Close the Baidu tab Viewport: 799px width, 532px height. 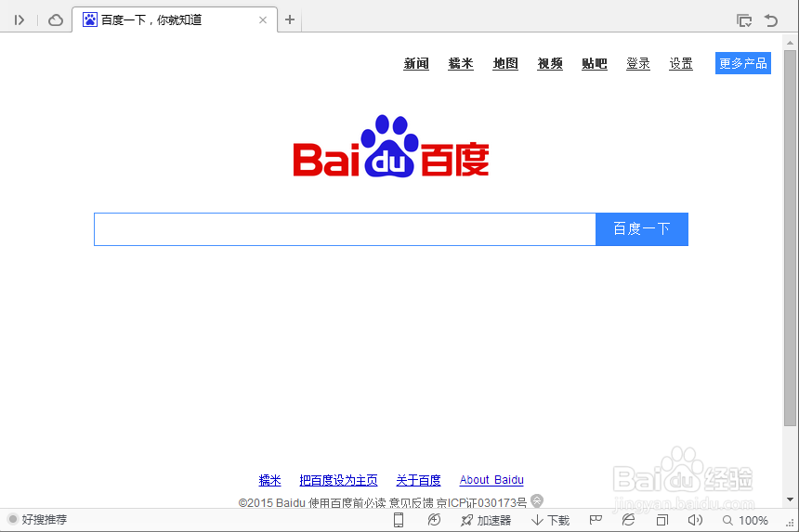pyautogui.click(x=263, y=19)
